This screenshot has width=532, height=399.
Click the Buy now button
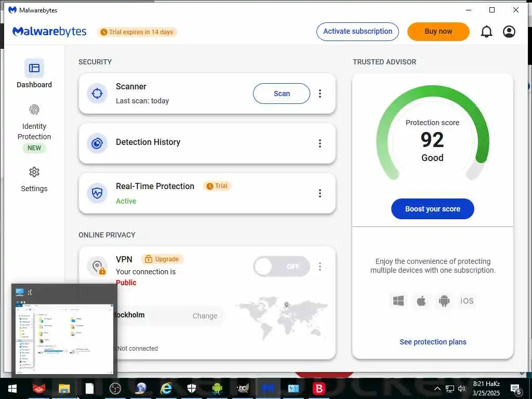pos(438,32)
